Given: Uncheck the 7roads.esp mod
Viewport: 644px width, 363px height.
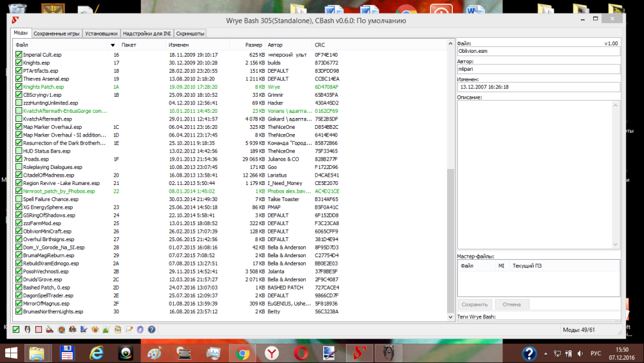Looking at the screenshot, I should point(19,159).
